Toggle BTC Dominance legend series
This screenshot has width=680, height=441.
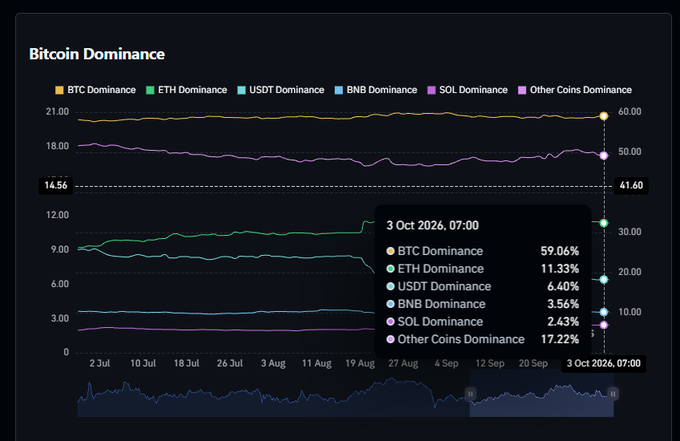click(x=95, y=90)
